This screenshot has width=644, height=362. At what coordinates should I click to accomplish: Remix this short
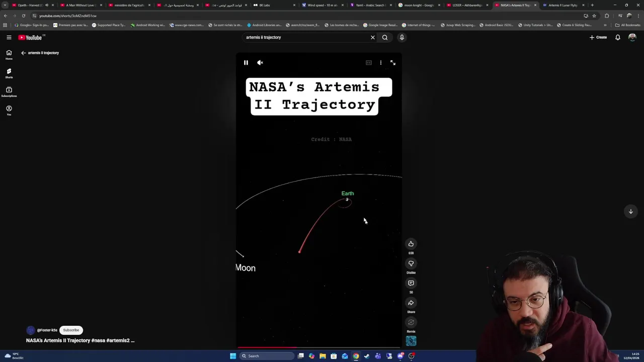pos(411,322)
